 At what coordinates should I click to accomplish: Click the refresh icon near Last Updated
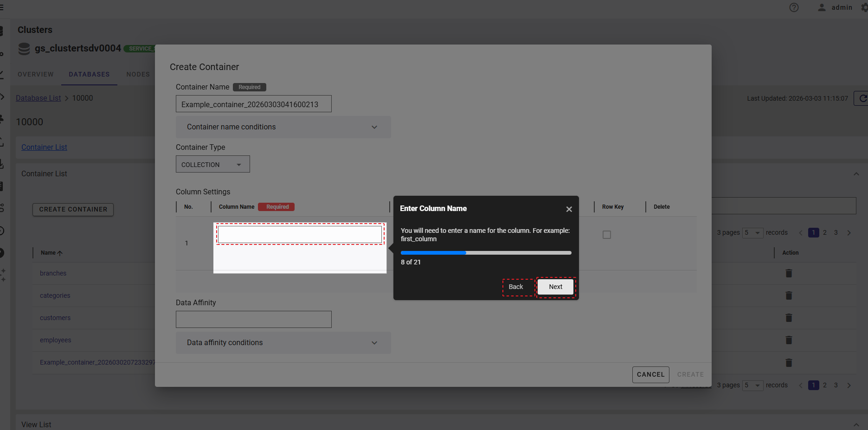(862, 98)
